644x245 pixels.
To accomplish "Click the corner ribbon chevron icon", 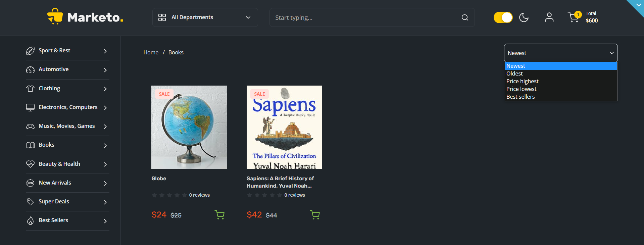I will 638,5.
